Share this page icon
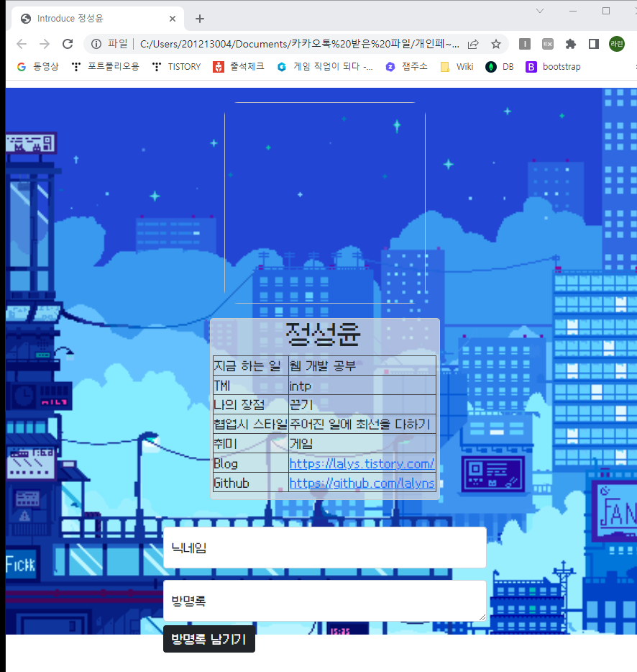Image resolution: width=637 pixels, height=672 pixels. (x=473, y=44)
